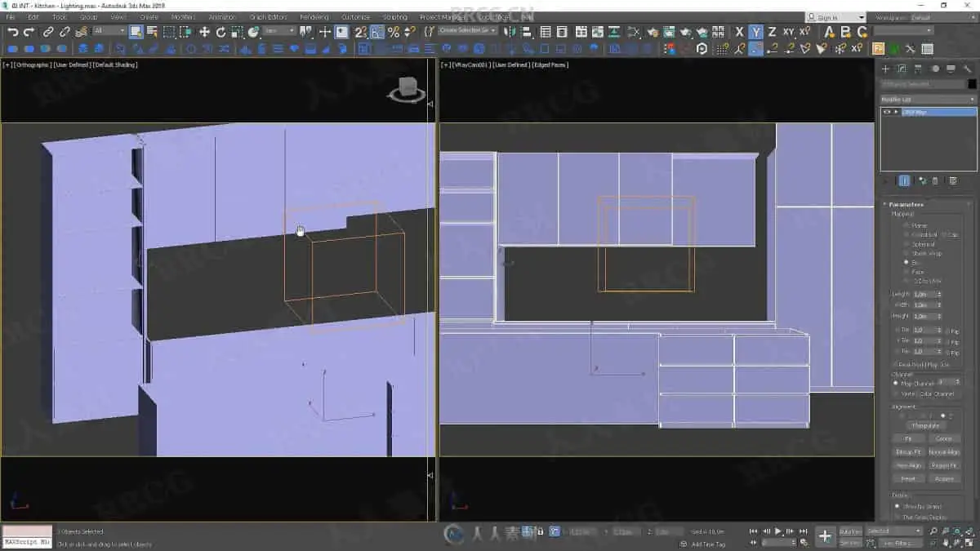Open the Create tab plus icon
980x551 pixels.
pyautogui.click(x=885, y=69)
